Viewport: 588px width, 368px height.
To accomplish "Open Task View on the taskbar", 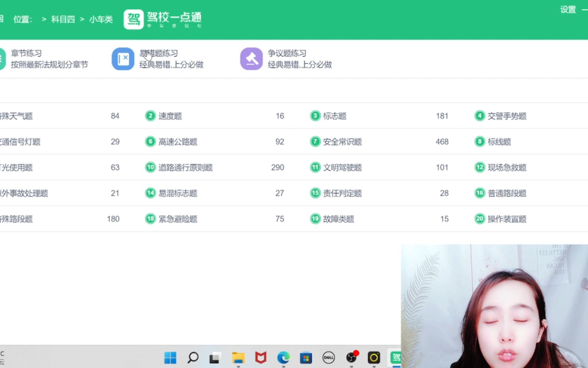I will pyautogui.click(x=215, y=357).
